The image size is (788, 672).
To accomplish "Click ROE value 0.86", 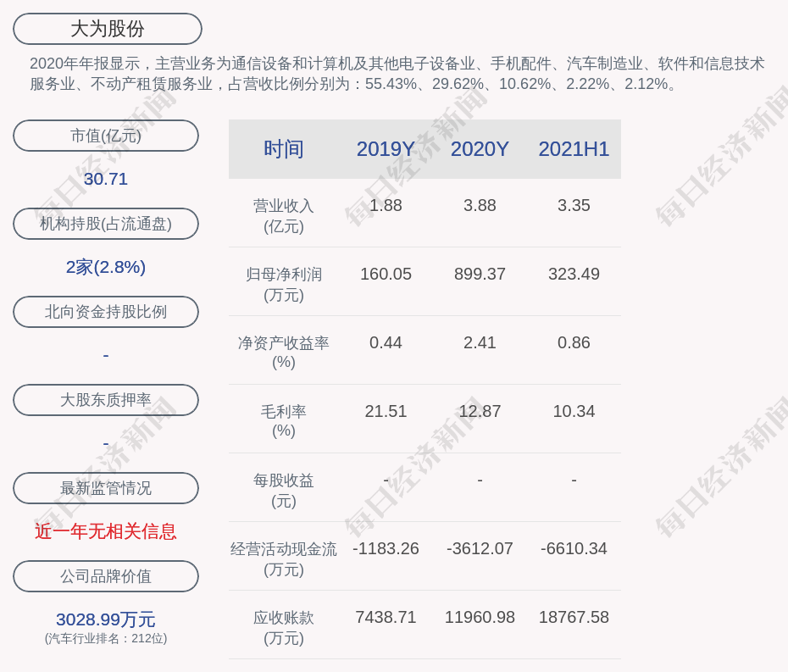I will [574, 343].
